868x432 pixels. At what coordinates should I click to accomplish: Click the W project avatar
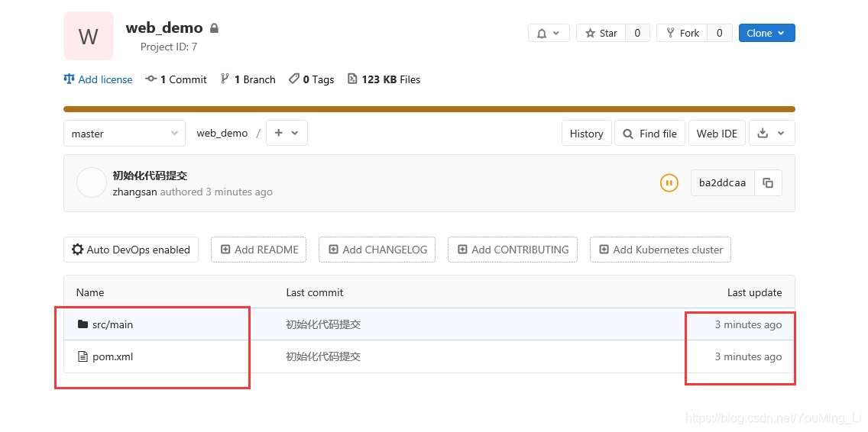click(x=89, y=36)
